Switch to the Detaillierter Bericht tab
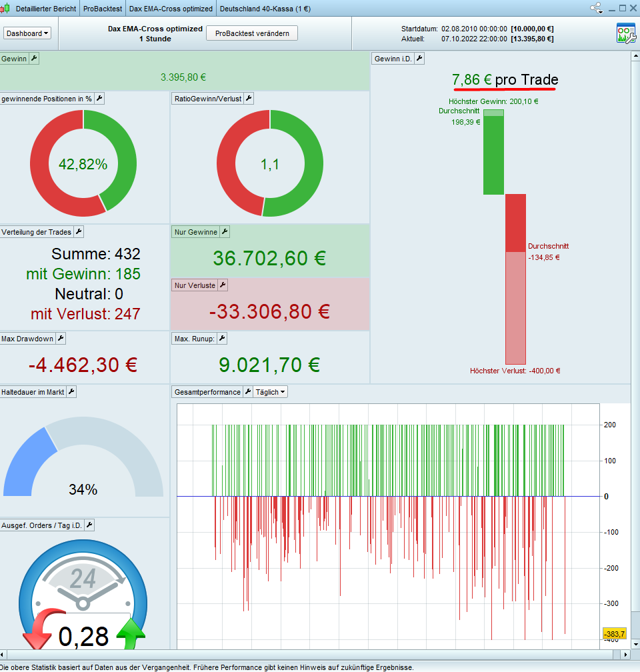This screenshot has height=672, width=640. pos(46,9)
